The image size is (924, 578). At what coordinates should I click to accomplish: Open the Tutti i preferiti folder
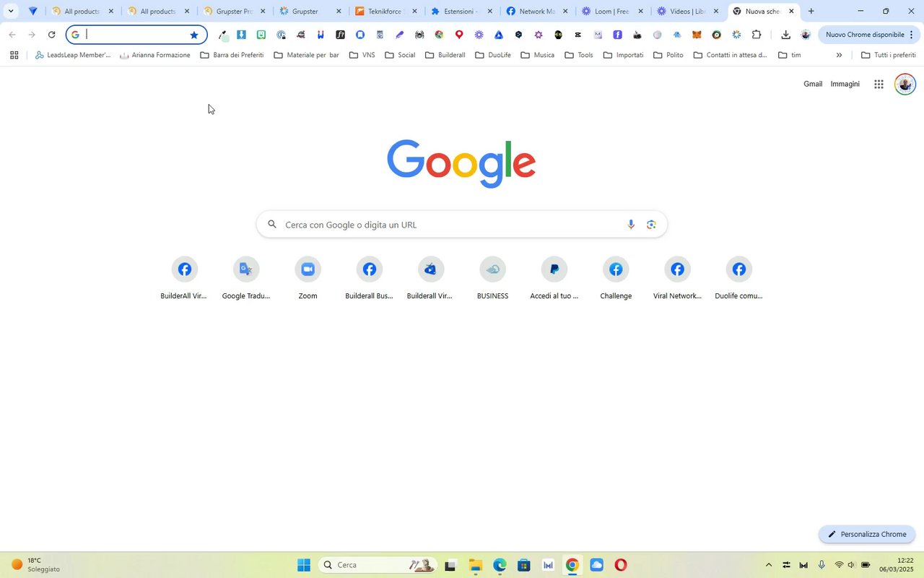[888, 55]
